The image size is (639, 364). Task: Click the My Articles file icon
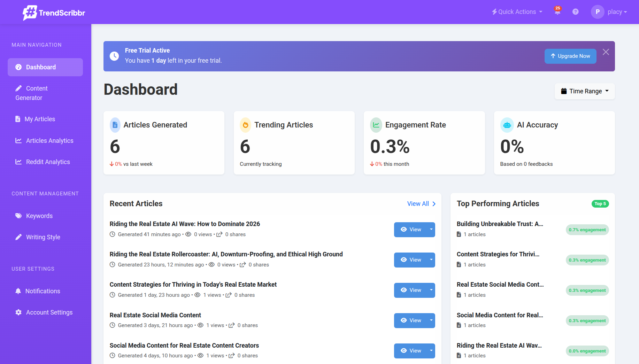tap(18, 119)
